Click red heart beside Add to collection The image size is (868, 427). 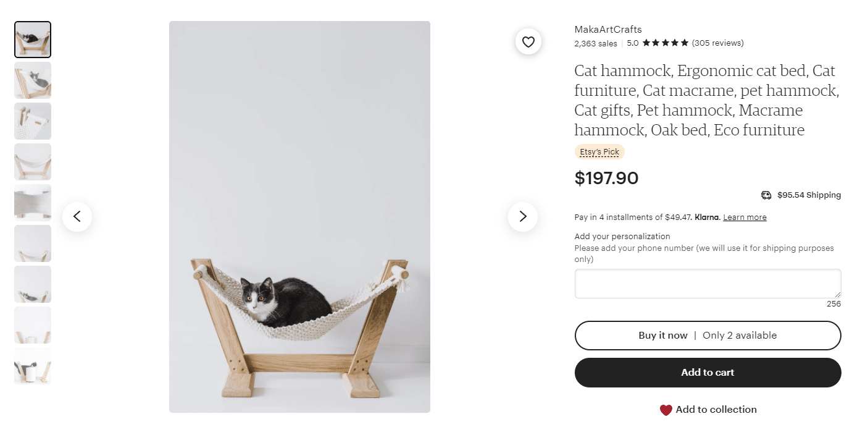[666, 410]
